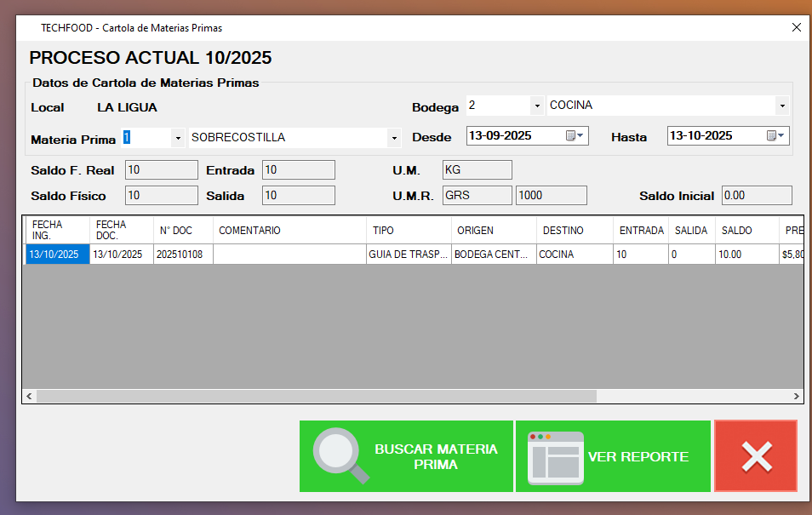Click the red X close icon
Screen dimensions: 812x515
[756, 456]
